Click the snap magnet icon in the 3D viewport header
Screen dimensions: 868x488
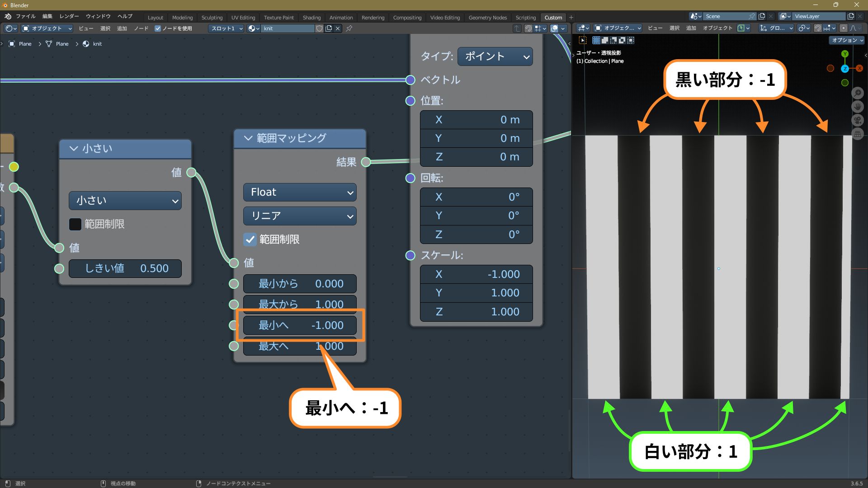817,28
